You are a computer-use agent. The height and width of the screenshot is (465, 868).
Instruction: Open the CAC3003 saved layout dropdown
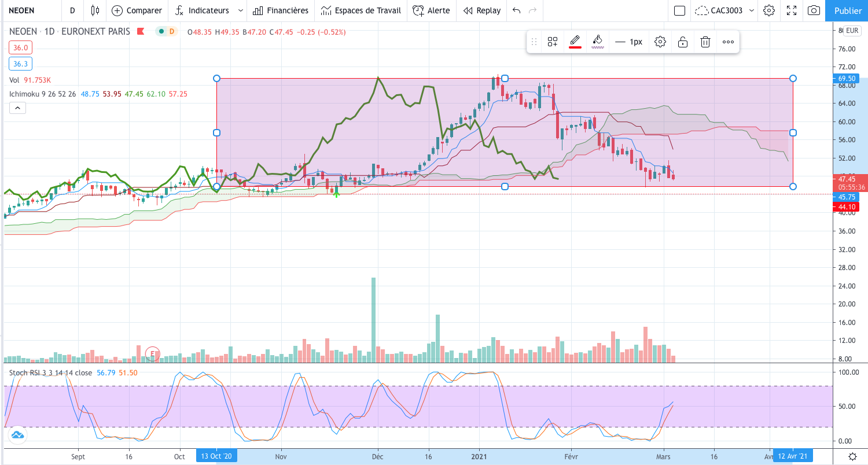tap(726, 10)
